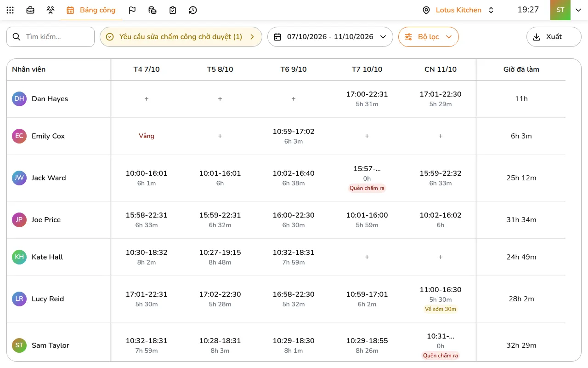
Task: Open the clipboard checklist section
Action: click(173, 10)
